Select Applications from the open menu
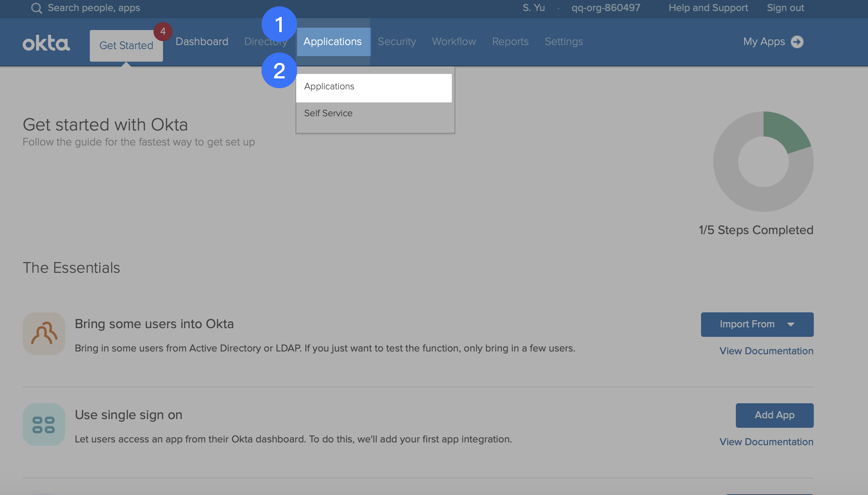This screenshot has width=868, height=495. coord(329,86)
